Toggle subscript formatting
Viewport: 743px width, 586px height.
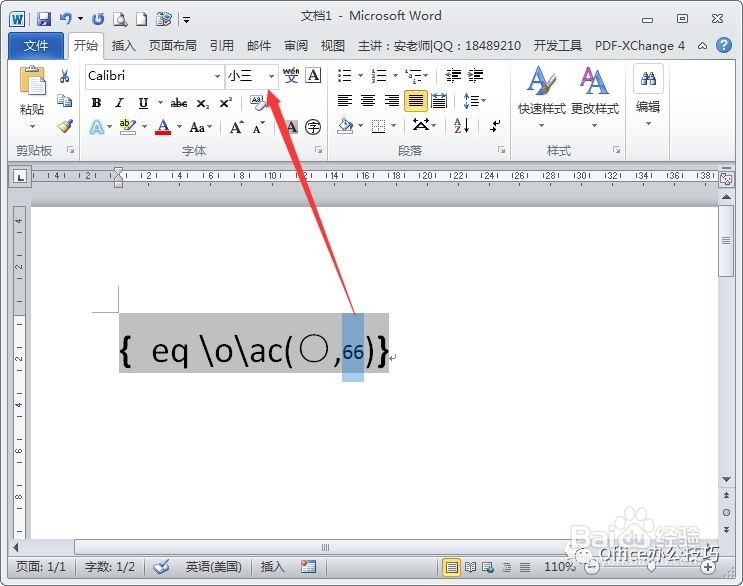(x=203, y=103)
